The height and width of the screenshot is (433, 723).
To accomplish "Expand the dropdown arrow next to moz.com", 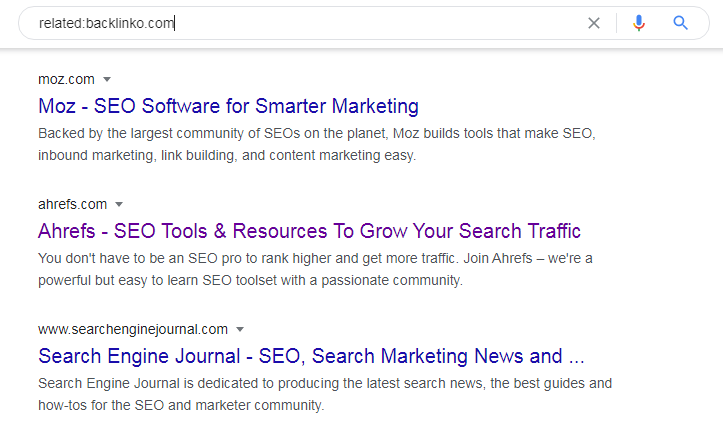I will [107, 79].
